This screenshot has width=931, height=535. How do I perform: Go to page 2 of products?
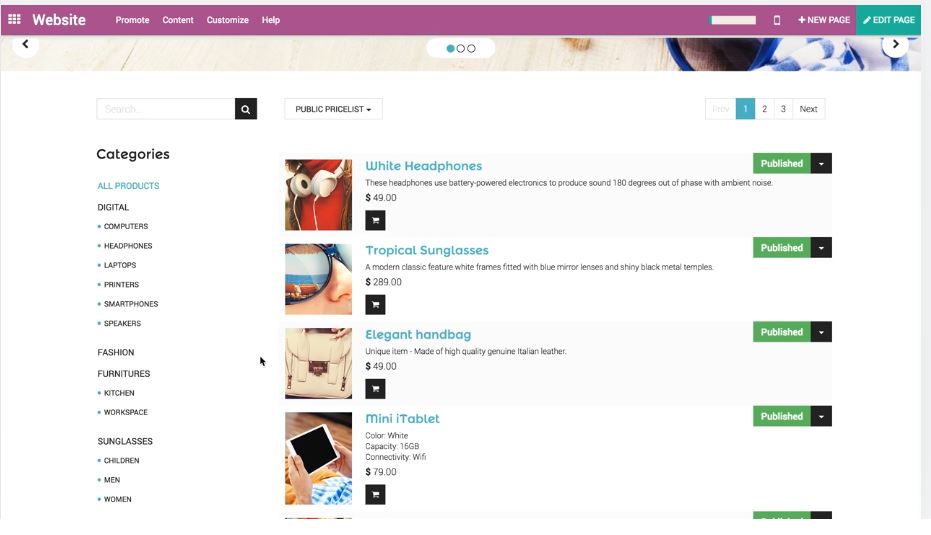point(764,109)
